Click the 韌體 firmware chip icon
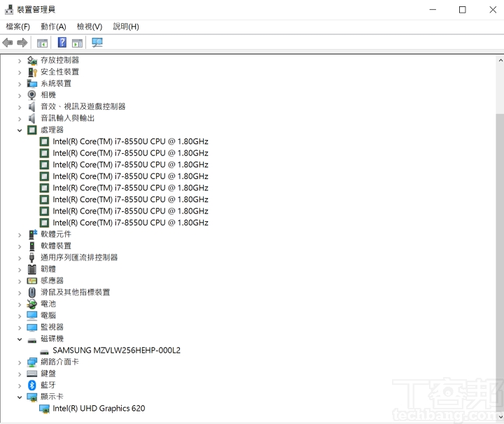 [x=31, y=269]
